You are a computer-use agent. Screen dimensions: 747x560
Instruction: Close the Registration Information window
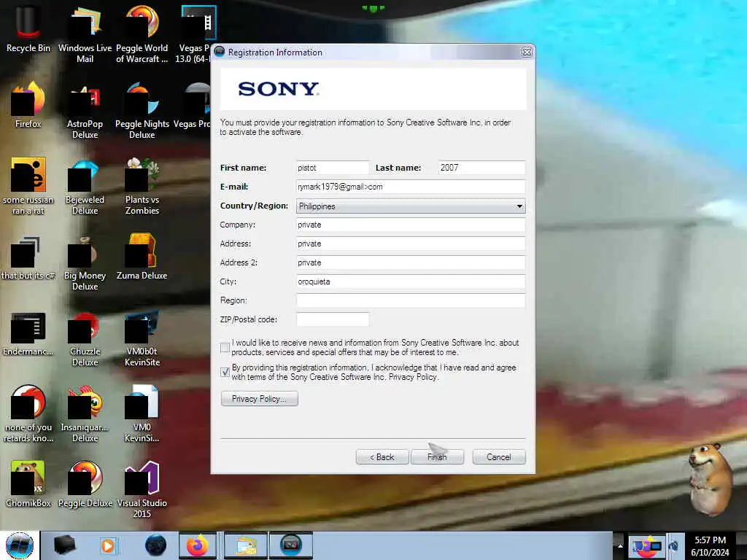(x=527, y=52)
